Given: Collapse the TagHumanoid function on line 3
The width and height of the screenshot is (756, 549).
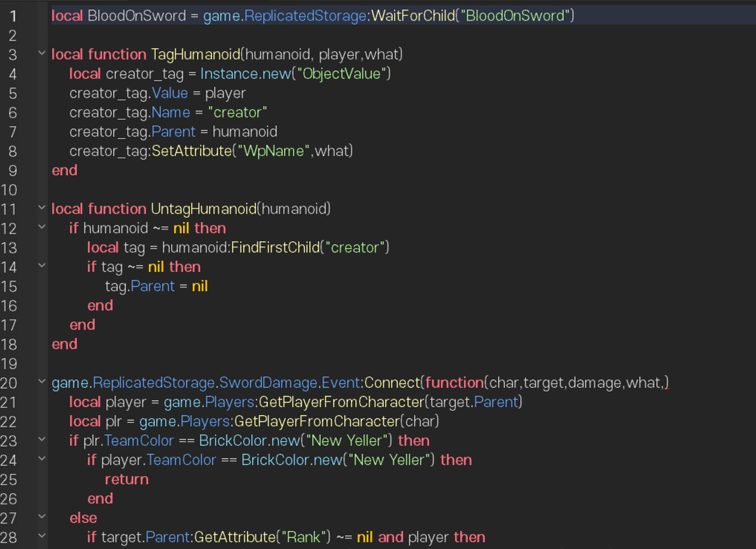Looking at the screenshot, I should pyautogui.click(x=42, y=53).
